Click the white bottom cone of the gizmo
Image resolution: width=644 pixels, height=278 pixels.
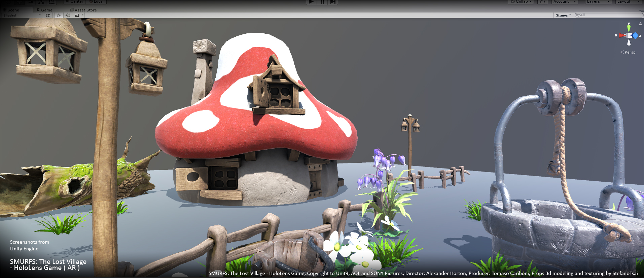point(629,42)
